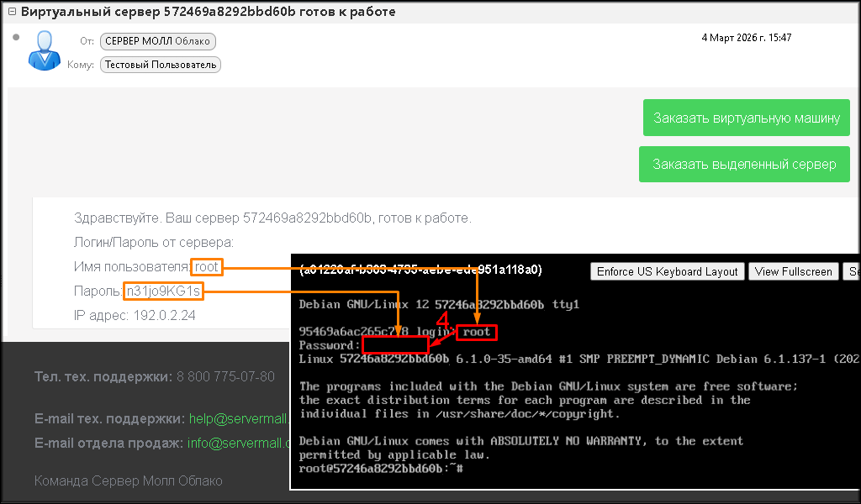Click the highlighted username root in email
Image resolution: width=861 pixels, height=504 pixels.
tap(207, 267)
